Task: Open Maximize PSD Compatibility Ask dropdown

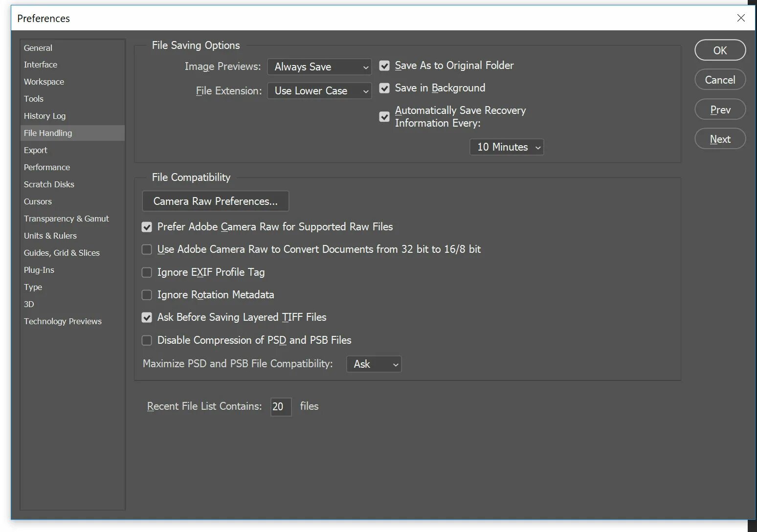Action: pos(374,364)
